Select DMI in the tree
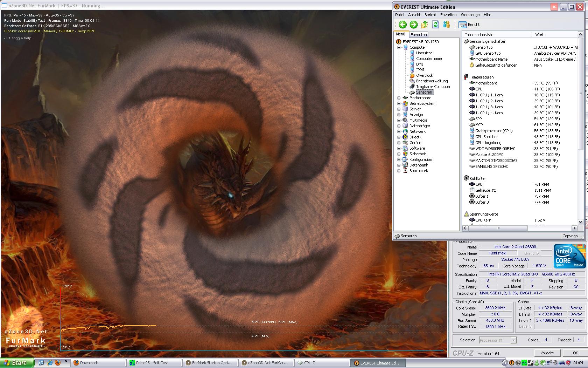 click(x=419, y=64)
